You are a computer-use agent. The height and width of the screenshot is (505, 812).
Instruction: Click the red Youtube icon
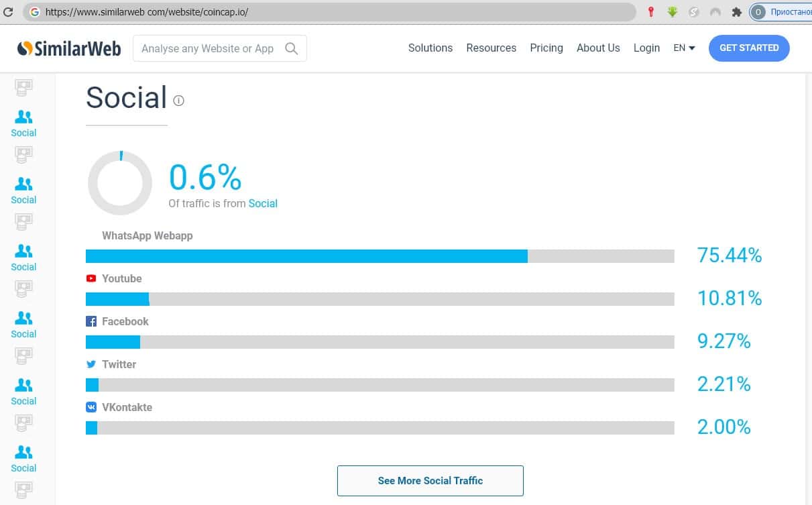point(91,278)
